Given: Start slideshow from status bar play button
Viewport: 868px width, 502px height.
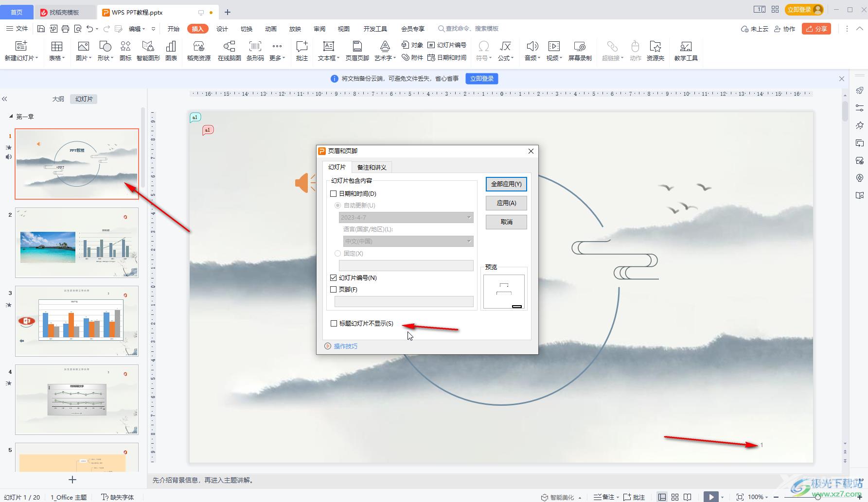Looking at the screenshot, I should 711,497.
